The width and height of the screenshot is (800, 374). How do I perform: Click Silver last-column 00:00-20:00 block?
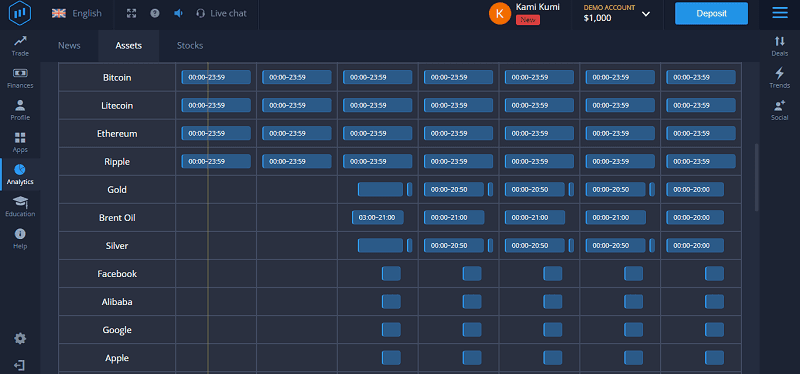click(x=695, y=245)
